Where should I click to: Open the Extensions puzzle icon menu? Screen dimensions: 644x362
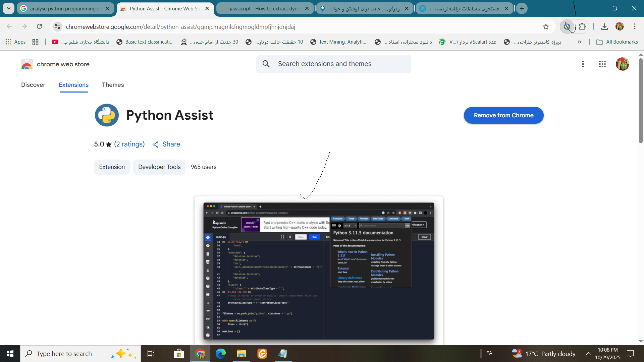point(583,26)
